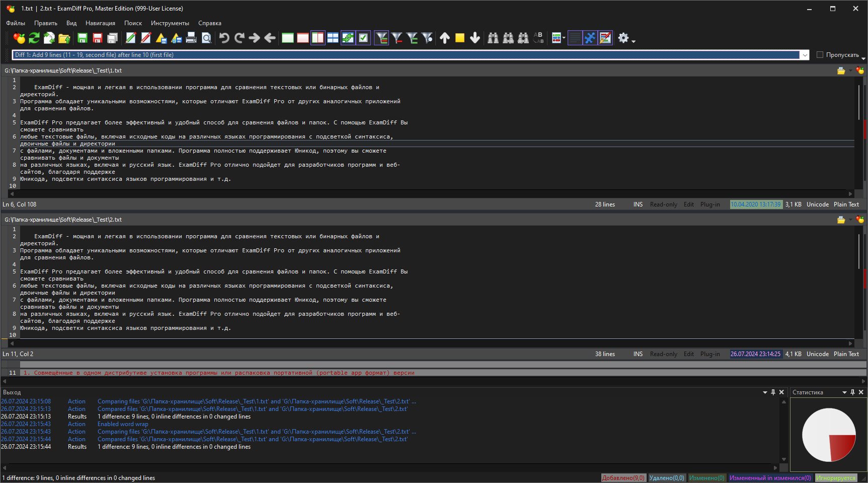Toggle the vertical split panes view button
868x483 pixels.
(x=318, y=38)
